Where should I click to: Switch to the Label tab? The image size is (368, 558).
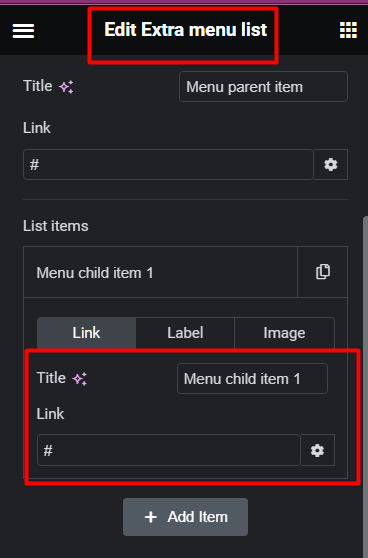[185, 333]
